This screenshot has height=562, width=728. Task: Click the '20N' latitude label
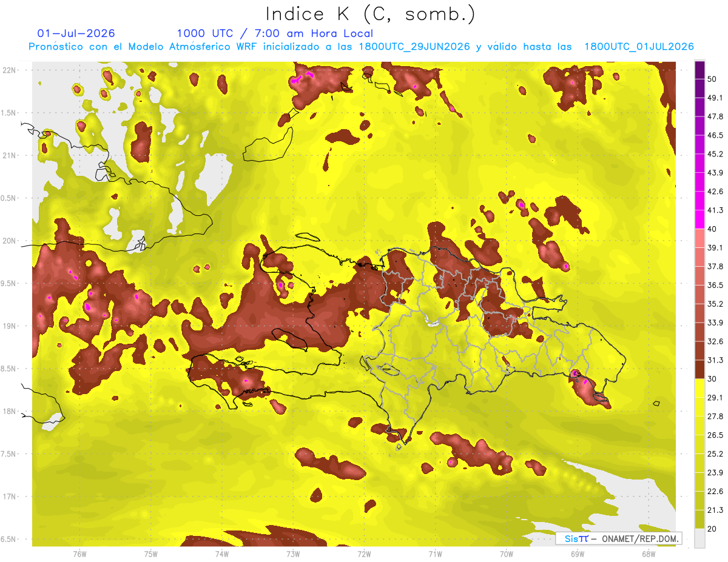tap(9, 241)
